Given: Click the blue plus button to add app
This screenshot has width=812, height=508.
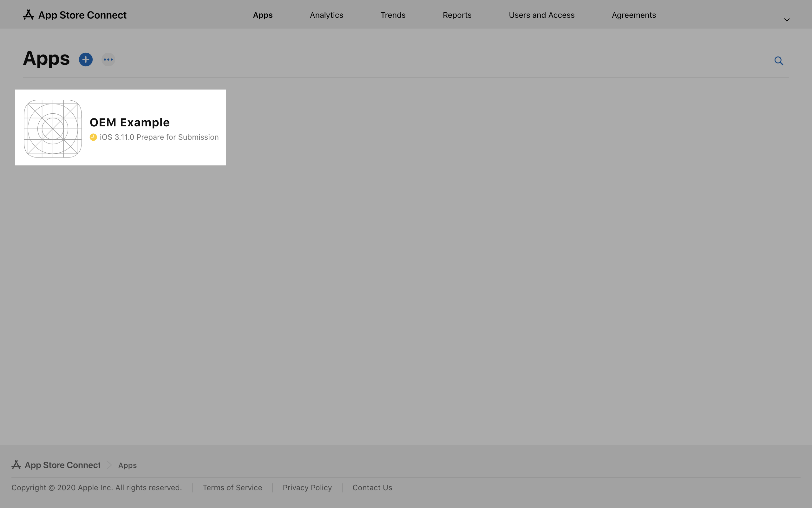Looking at the screenshot, I should tap(86, 59).
